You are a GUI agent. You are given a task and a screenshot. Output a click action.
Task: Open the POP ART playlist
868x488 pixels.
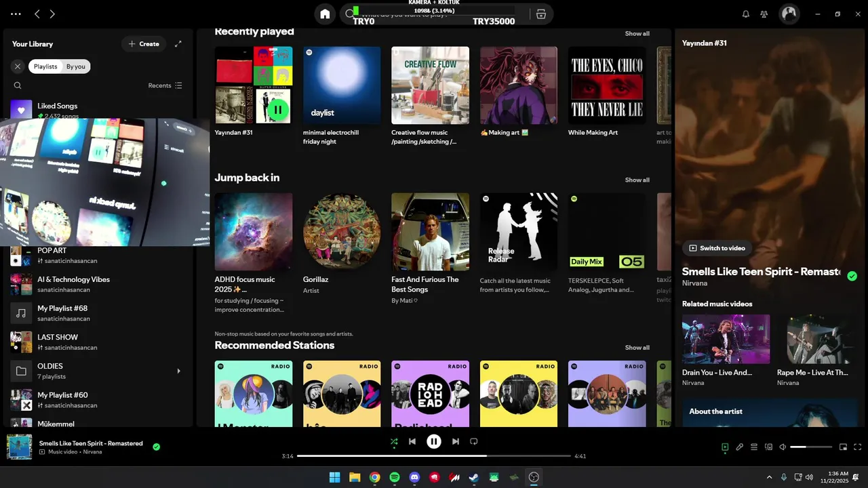pyautogui.click(x=98, y=255)
